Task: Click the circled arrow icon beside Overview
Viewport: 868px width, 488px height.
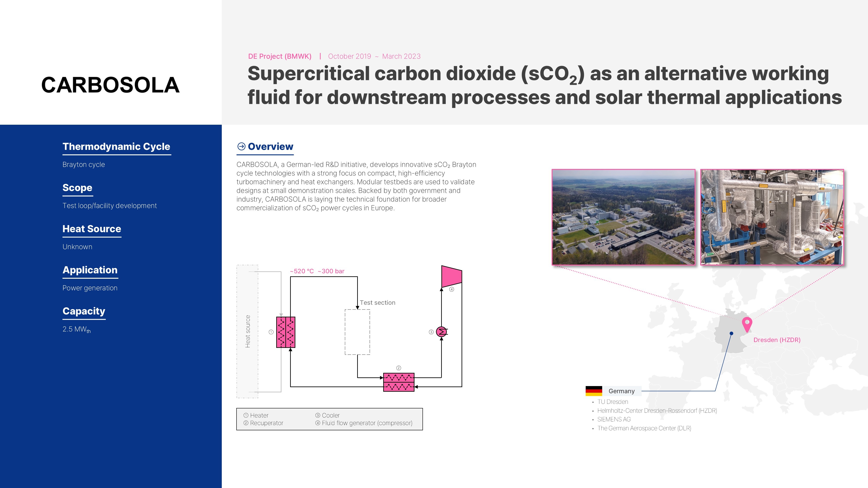Action: point(241,146)
